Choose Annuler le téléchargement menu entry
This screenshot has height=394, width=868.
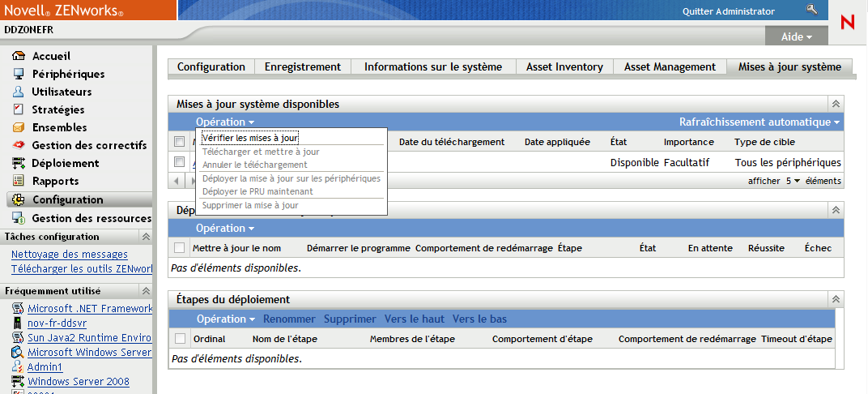tap(254, 165)
